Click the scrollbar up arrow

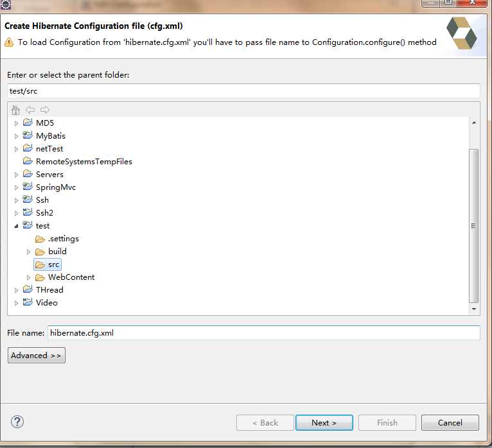474,123
